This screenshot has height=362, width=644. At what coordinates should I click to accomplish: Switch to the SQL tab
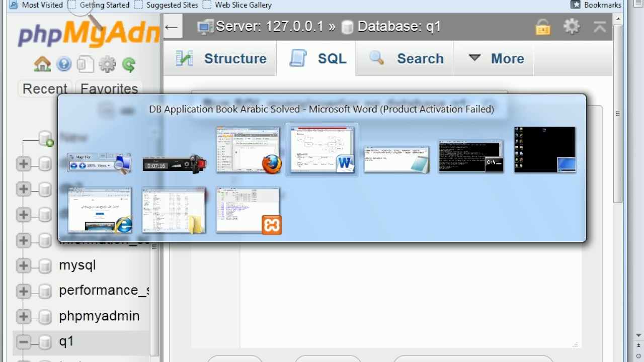pyautogui.click(x=317, y=58)
